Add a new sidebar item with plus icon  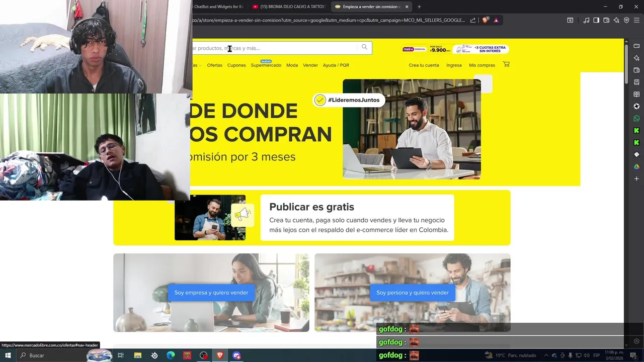pos(636,178)
